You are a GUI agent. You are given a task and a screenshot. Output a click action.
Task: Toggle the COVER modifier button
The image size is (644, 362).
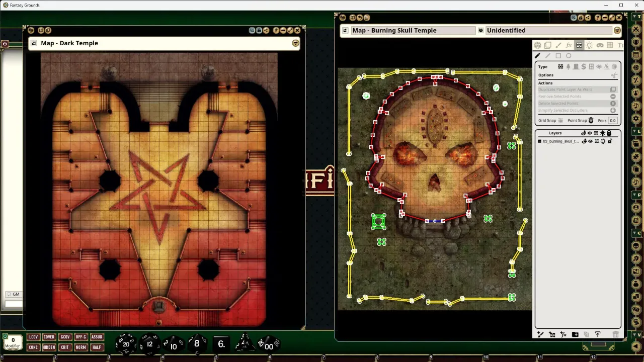[x=49, y=337]
